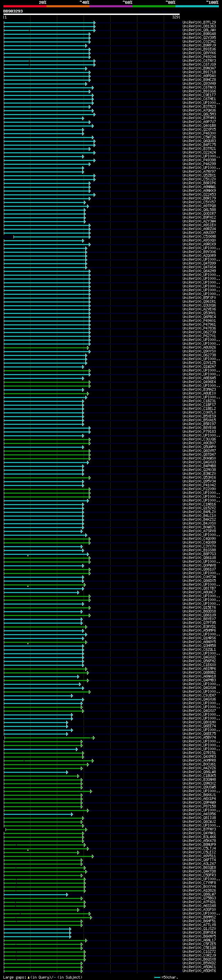Select hit UniRef100_C1N816
The height and width of the screenshot is (980, 222).
tap(199, 504)
